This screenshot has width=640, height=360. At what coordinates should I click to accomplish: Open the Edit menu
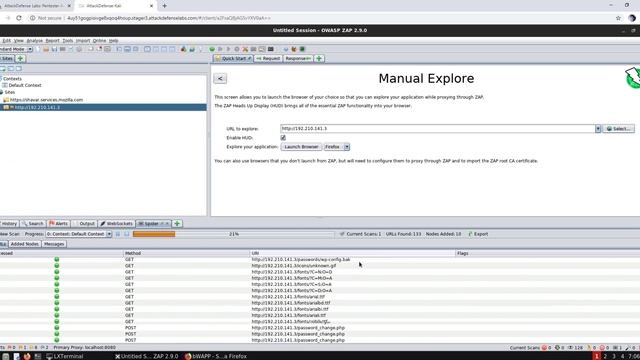[x=7, y=41]
